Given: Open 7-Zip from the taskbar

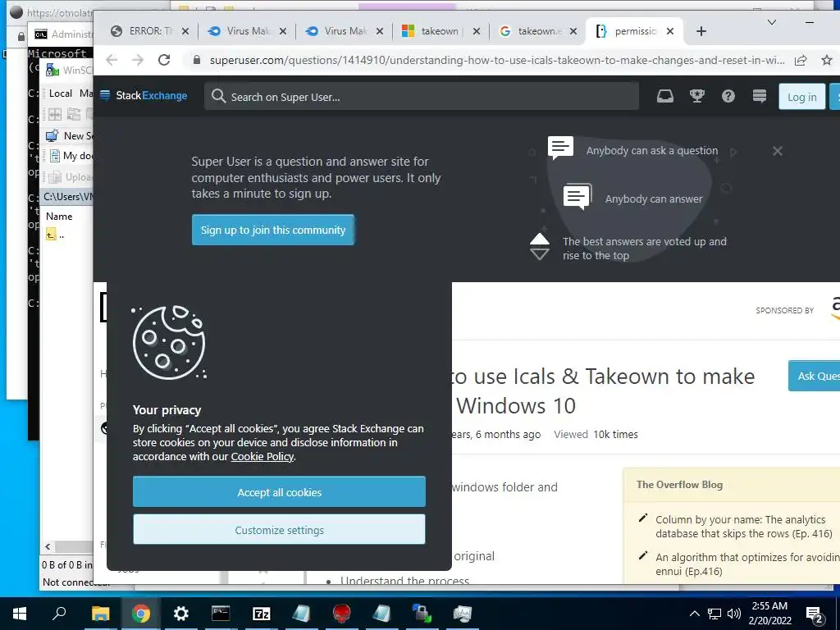Looking at the screenshot, I should (x=262, y=614).
